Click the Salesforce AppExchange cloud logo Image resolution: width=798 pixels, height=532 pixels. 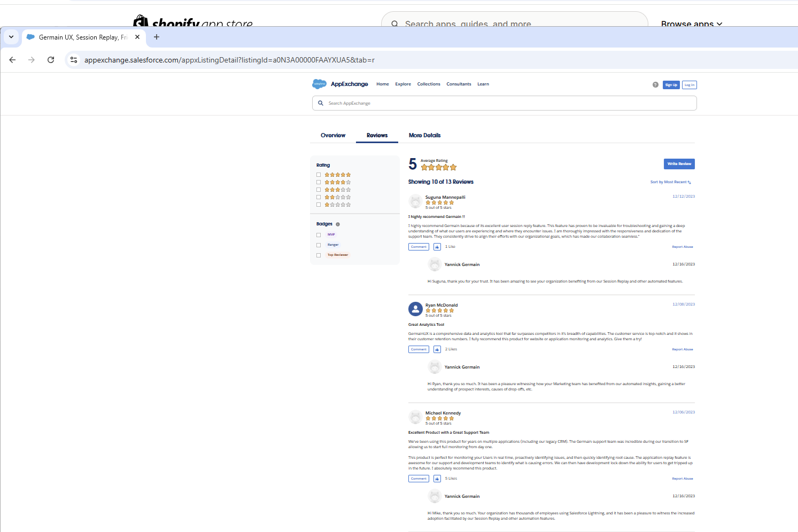coord(319,84)
